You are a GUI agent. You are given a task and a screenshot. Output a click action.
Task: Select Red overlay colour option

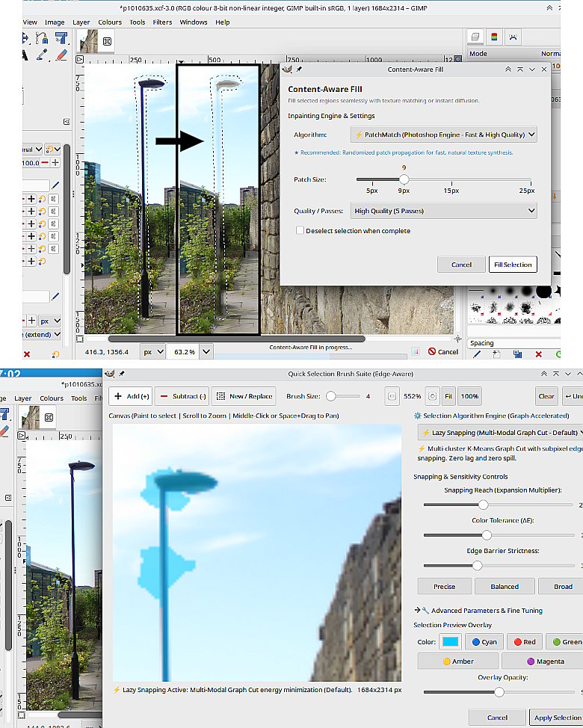(525, 641)
